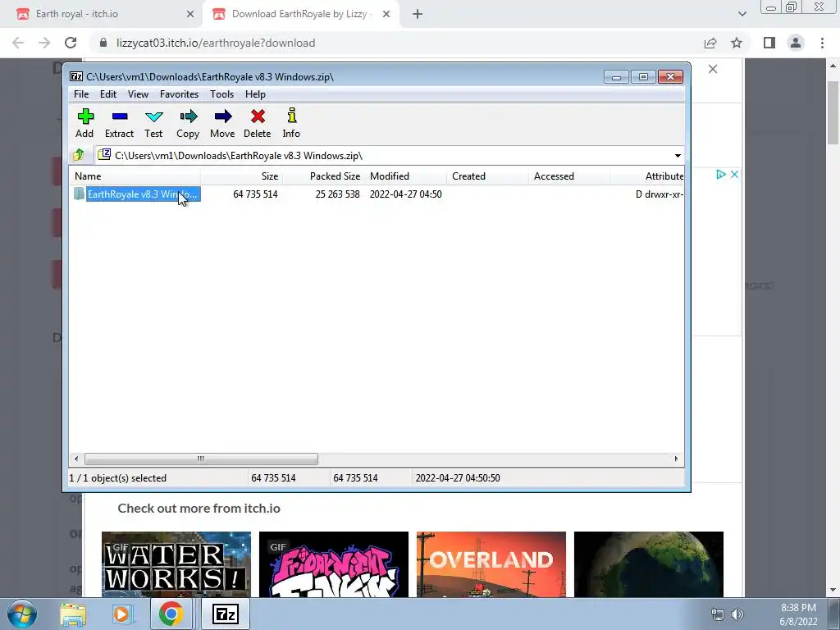Close the ad with its X icon
Image resolution: width=840 pixels, height=630 pixels.
(734, 174)
